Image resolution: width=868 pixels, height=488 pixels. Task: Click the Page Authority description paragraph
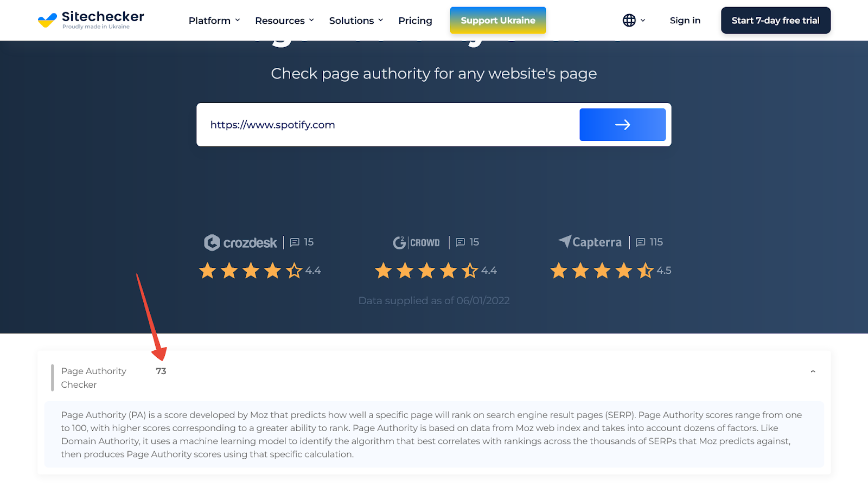(x=432, y=434)
